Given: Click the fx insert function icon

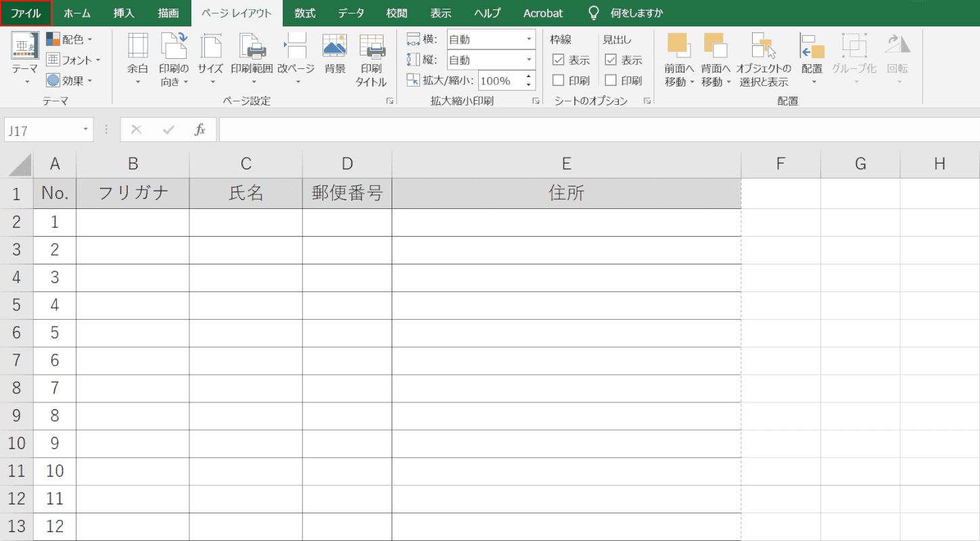Looking at the screenshot, I should click(200, 130).
